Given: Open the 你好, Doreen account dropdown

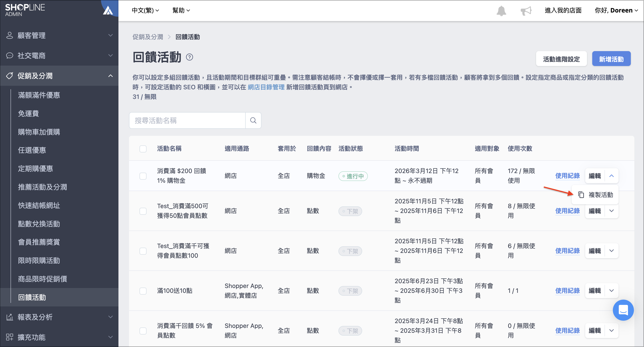Looking at the screenshot, I should point(616,11).
